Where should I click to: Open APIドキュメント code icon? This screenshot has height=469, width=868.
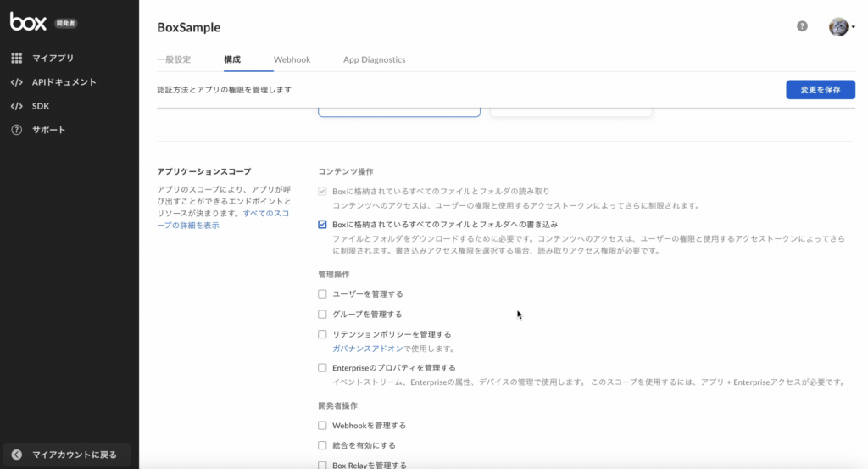click(x=17, y=82)
